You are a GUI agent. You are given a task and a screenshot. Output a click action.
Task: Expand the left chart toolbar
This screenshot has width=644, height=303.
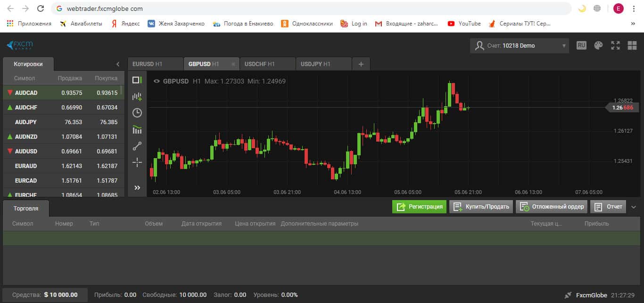pos(137,188)
